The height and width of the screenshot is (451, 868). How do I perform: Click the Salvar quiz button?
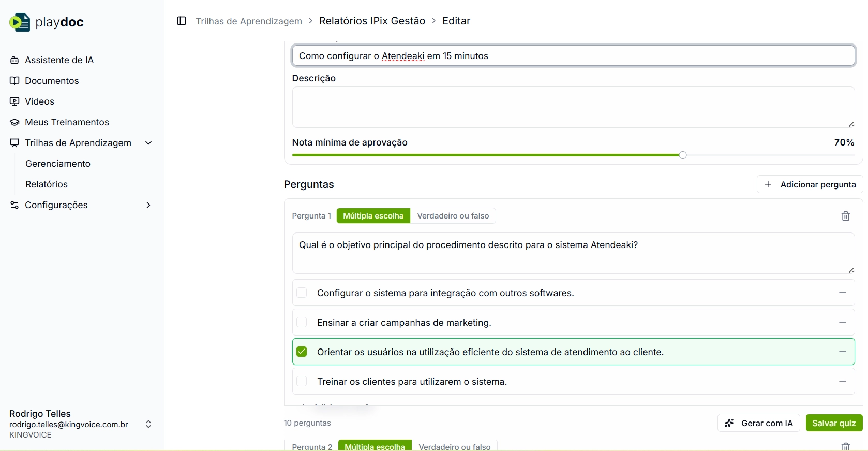tap(834, 423)
